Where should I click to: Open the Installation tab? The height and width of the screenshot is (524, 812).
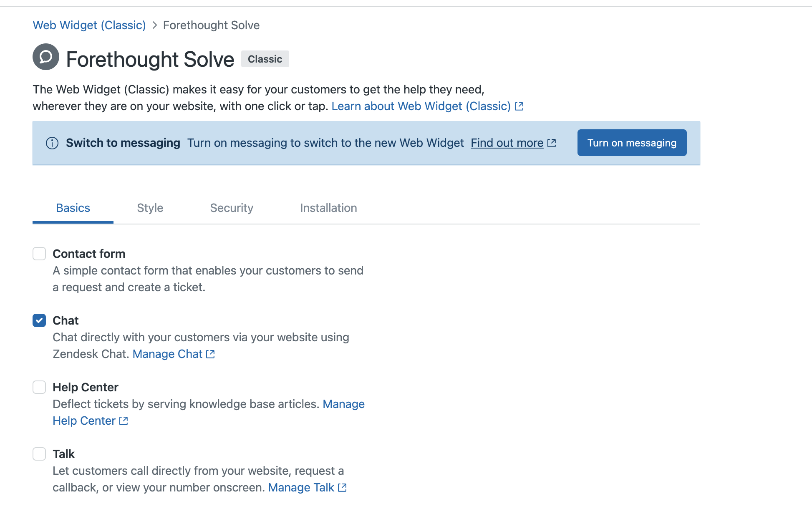click(328, 208)
